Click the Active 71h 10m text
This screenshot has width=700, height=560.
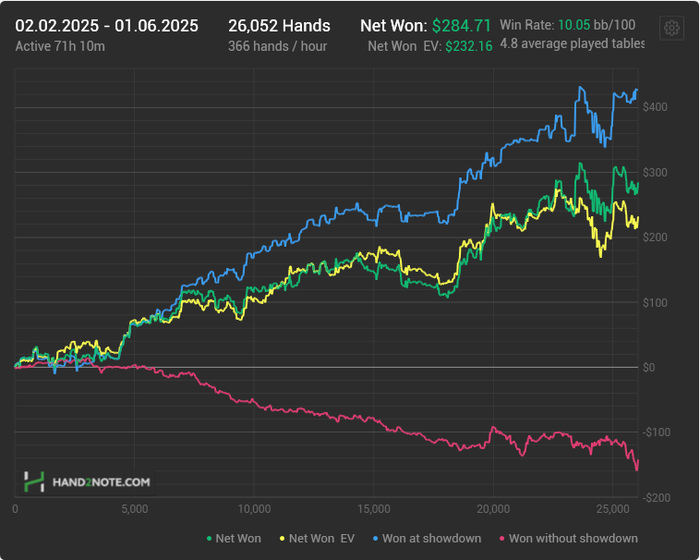[60, 46]
